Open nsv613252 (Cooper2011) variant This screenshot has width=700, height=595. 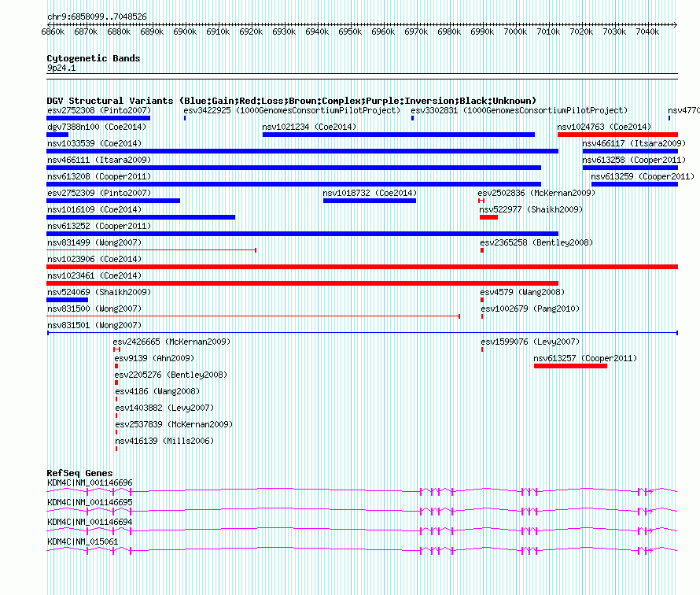[x=99, y=226]
